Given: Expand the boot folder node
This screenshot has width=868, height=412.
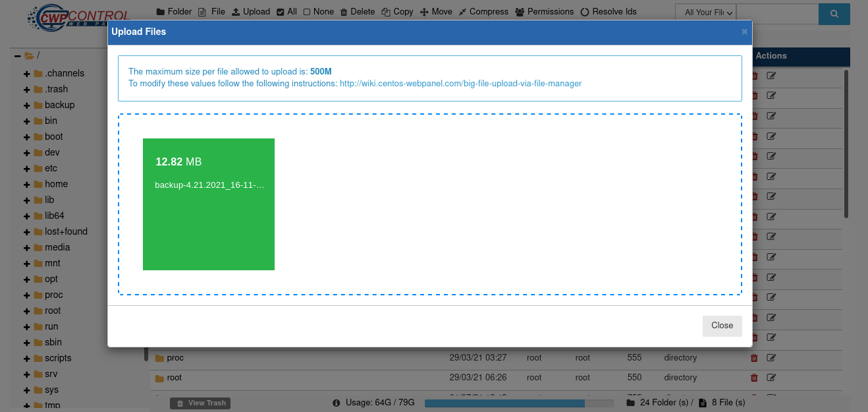Looking at the screenshot, I should (27, 137).
